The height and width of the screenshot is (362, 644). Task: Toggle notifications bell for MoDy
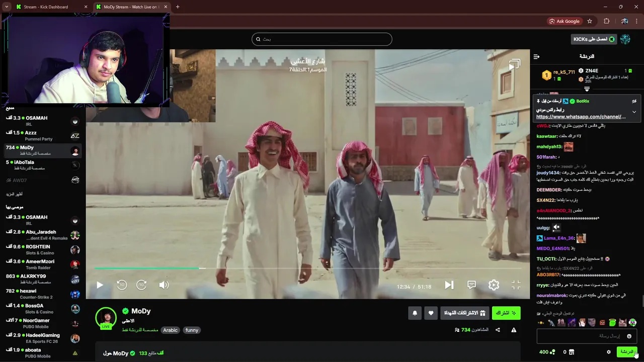pyautogui.click(x=415, y=313)
